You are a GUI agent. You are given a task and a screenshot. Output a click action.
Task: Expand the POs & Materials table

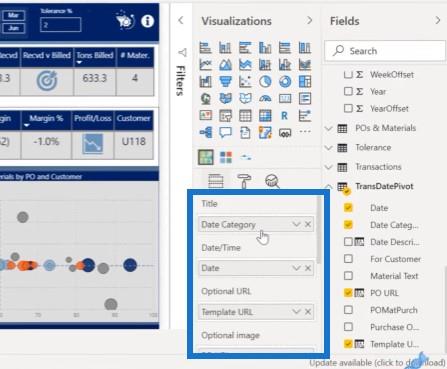329,128
